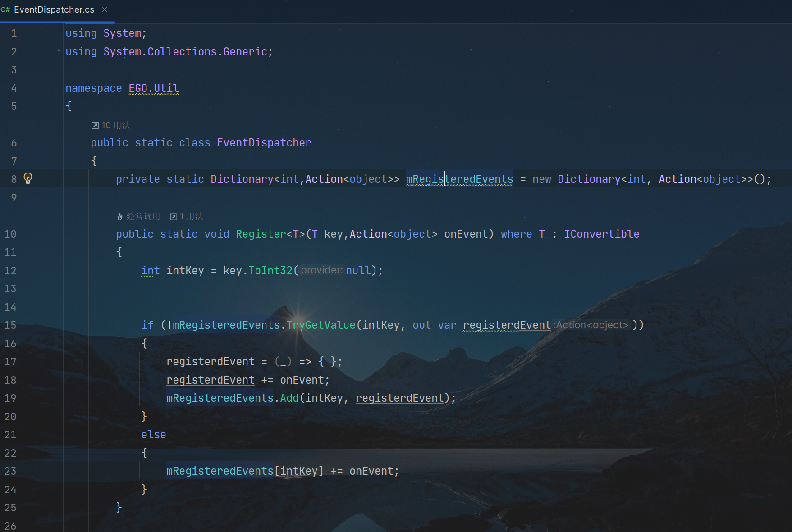
Task: Click 'registerdEvent' on line 17
Action: pos(211,362)
